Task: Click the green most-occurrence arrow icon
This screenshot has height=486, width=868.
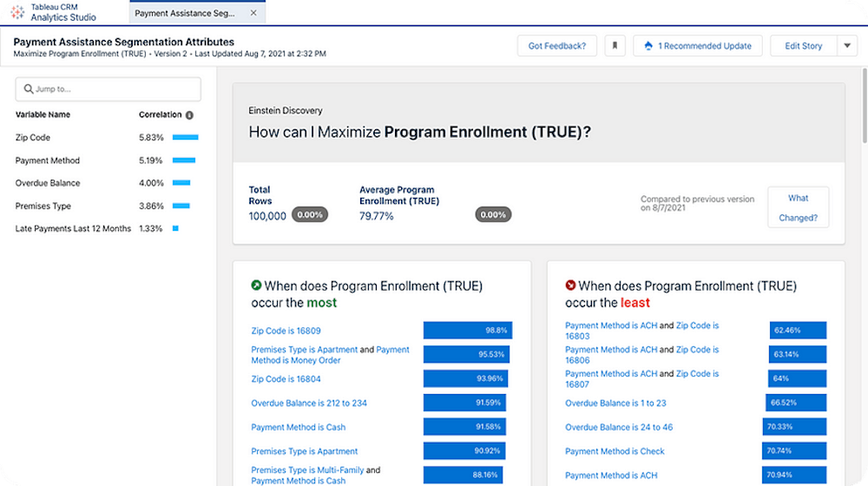Action: pyautogui.click(x=256, y=285)
